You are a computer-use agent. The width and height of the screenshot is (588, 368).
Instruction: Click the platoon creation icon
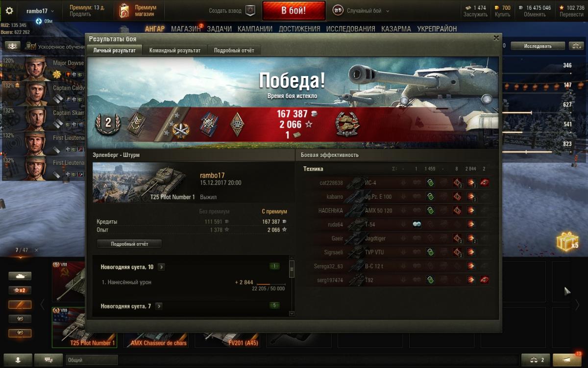[250, 10]
